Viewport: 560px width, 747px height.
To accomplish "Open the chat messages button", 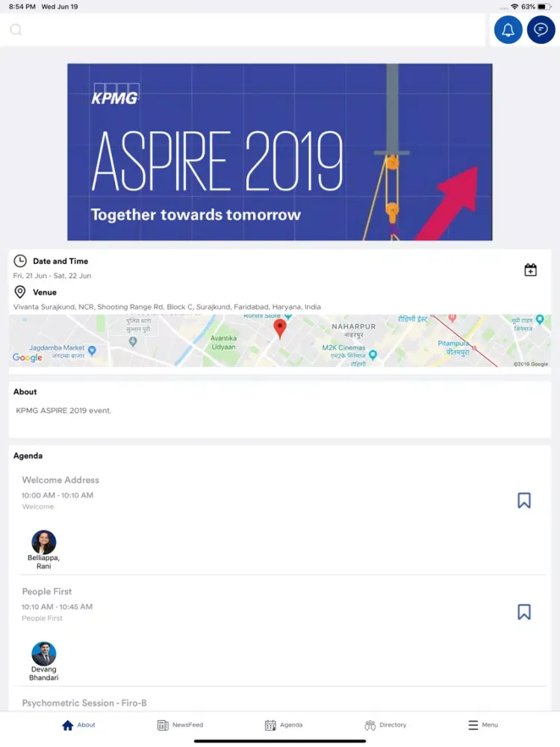I will click(x=541, y=30).
